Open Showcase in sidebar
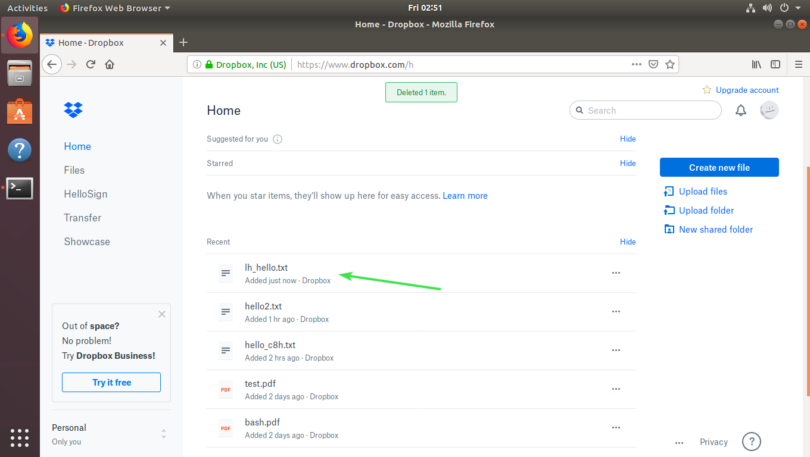 pos(87,242)
